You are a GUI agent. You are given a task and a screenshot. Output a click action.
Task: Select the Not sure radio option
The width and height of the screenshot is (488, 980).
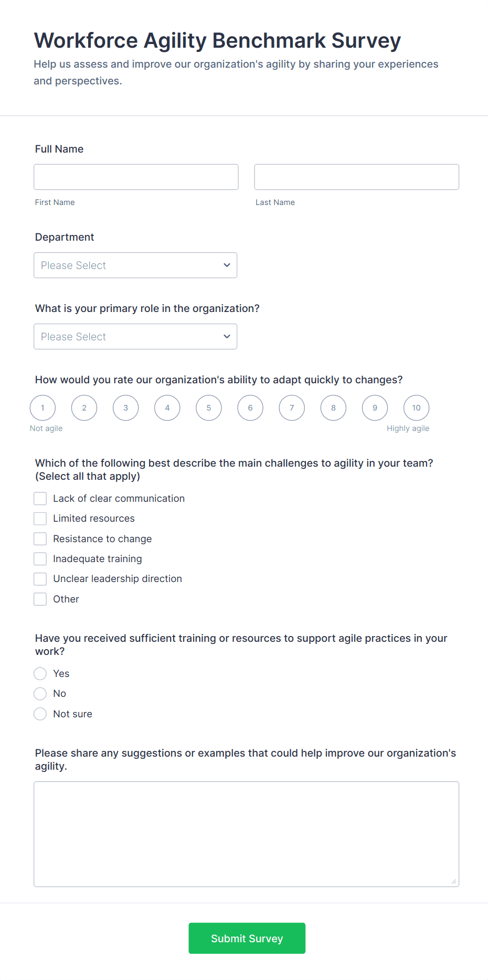click(40, 714)
